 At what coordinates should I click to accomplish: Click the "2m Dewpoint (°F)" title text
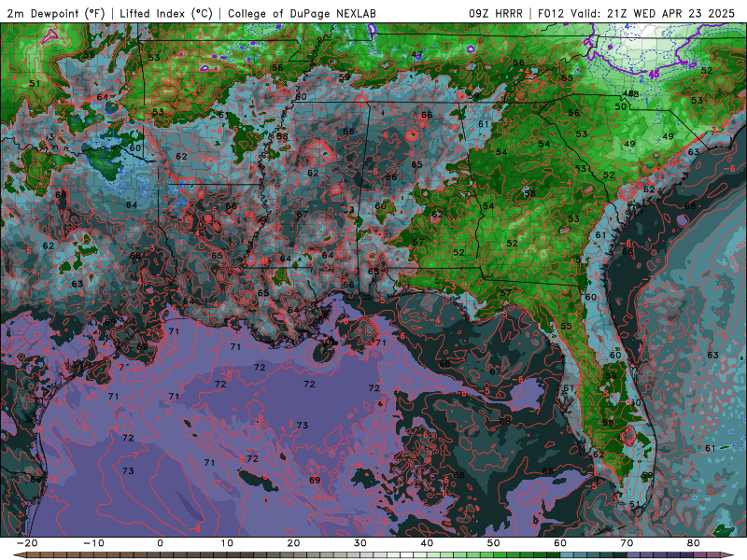point(56,14)
